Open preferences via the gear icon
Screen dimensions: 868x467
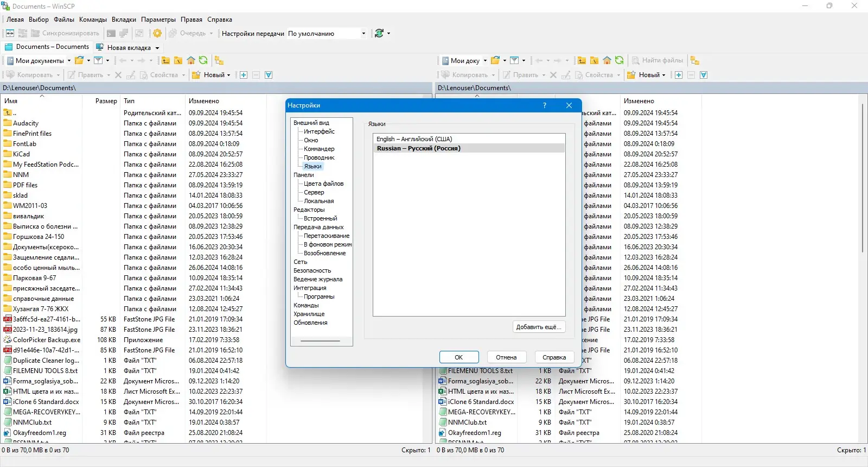[157, 33]
